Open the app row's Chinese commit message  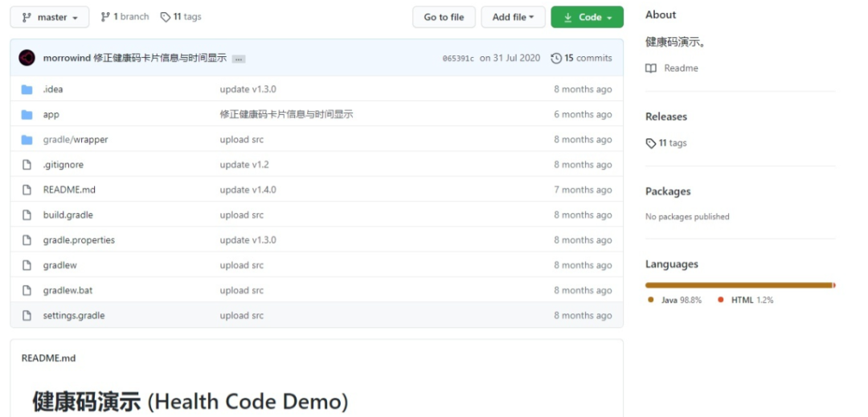(x=286, y=114)
